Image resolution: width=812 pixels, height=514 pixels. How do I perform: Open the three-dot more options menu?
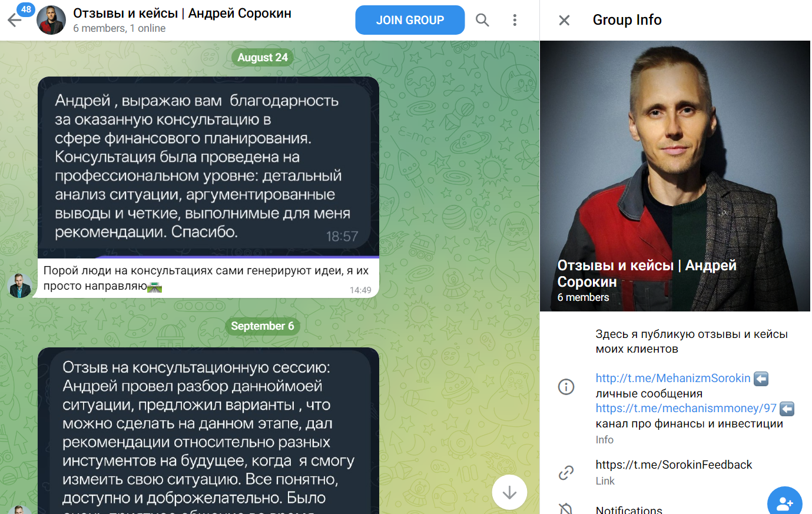[x=515, y=20]
